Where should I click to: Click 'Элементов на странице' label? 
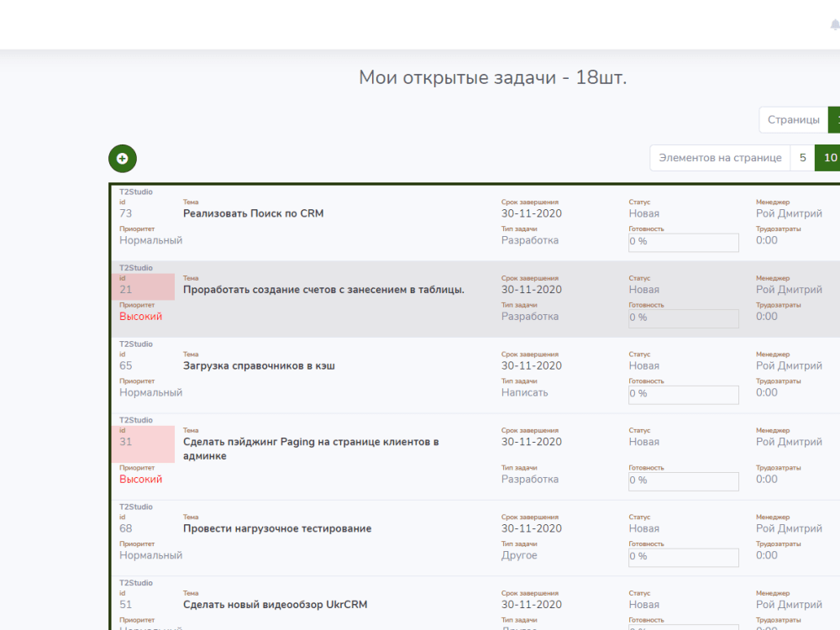720,158
